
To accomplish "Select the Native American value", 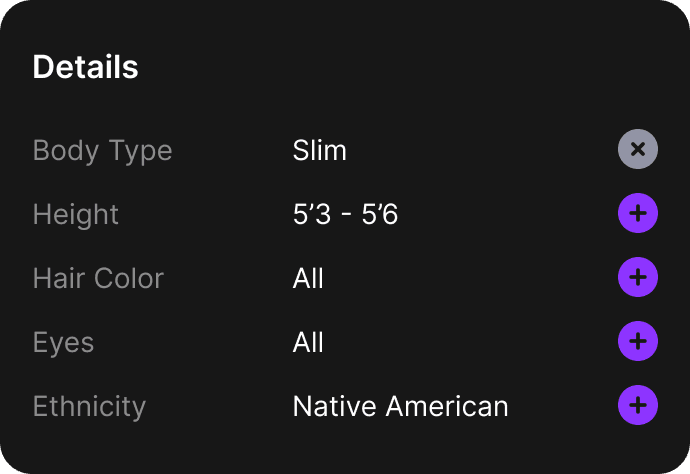I will 400,407.
